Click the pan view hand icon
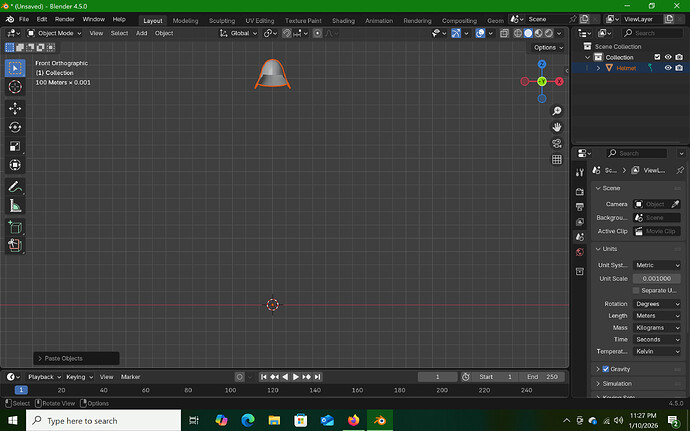The height and width of the screenshot is (431, 690). click(x=557, y=127)
